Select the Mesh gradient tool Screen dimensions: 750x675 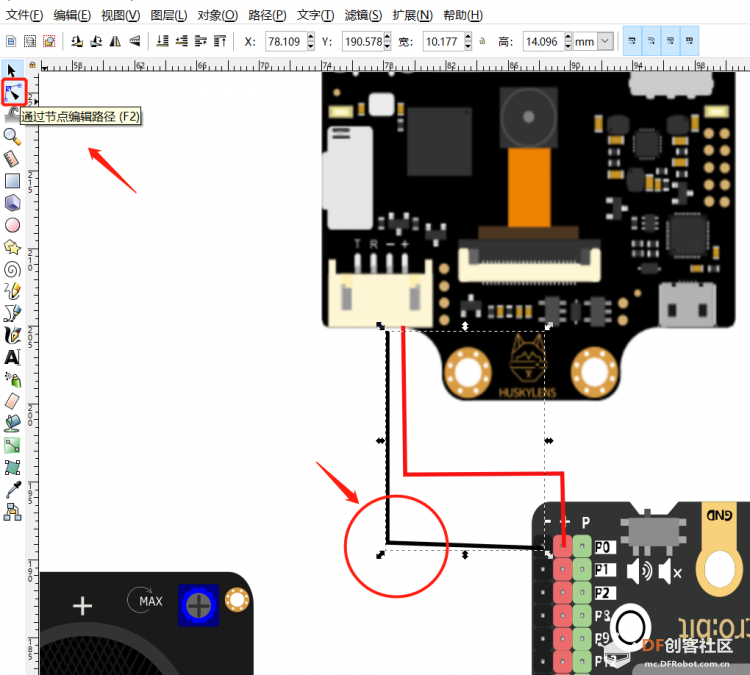(x=12, y=467)
